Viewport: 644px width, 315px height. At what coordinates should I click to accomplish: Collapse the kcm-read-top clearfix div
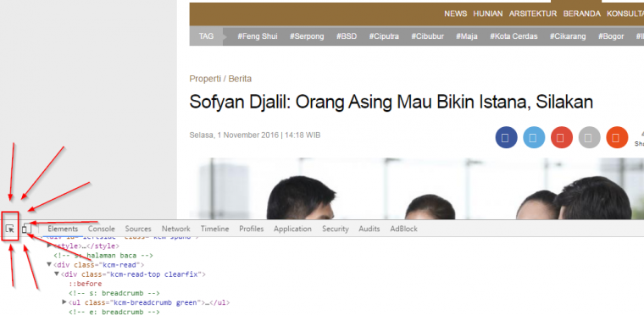[57, 274]
